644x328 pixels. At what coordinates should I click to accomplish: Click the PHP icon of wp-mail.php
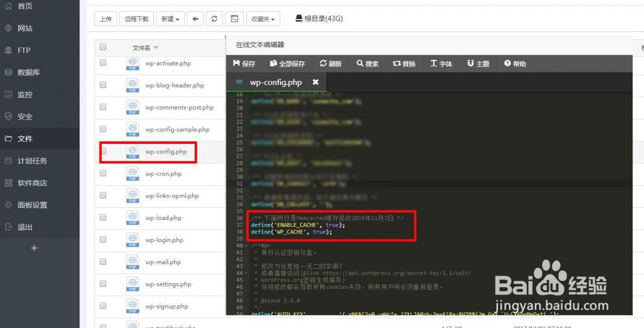point(133,262)
